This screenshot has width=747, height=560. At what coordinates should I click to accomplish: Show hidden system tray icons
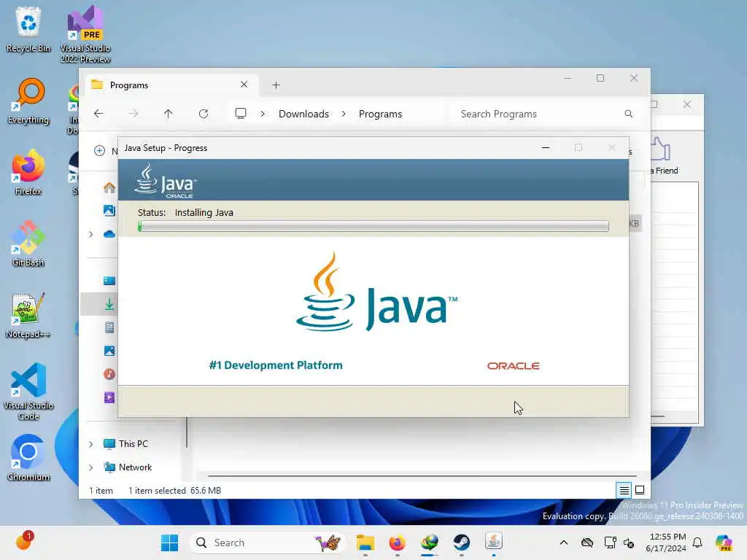click(x=564, y=542)
